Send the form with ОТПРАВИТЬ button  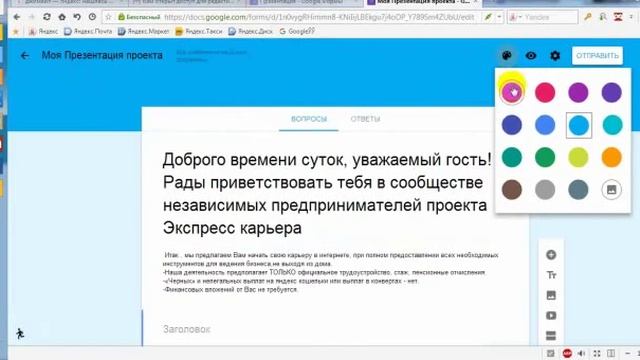[x=597, y=56]
